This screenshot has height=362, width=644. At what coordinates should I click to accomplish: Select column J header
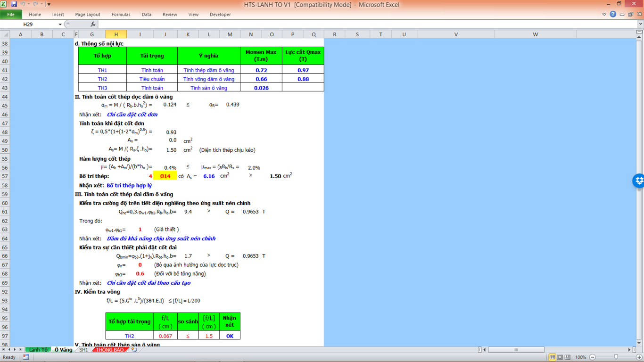165,34
